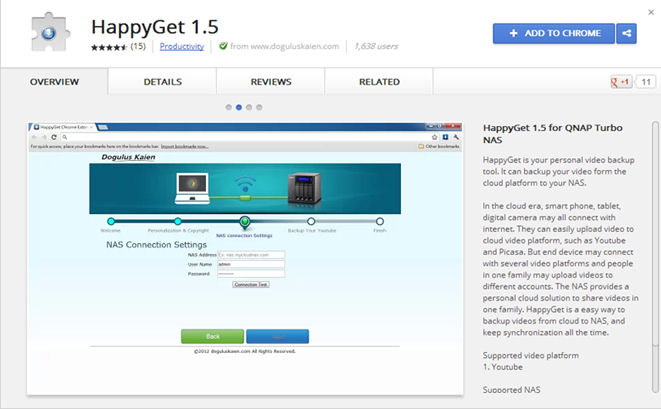The image size is (661, 409).
Task: Open the Related tab
Action: (x=379, y=82)
